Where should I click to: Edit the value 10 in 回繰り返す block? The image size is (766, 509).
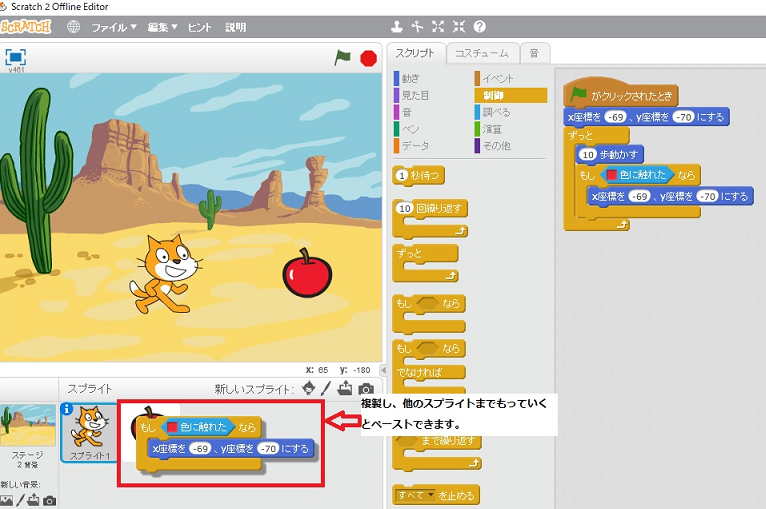[x=405, y=209]
